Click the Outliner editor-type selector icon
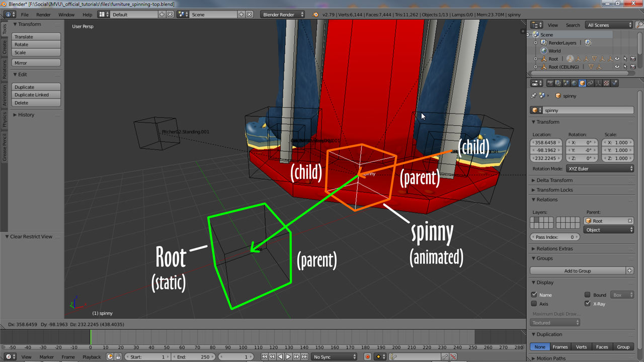The image size is (644, 362). click(537, 25)
